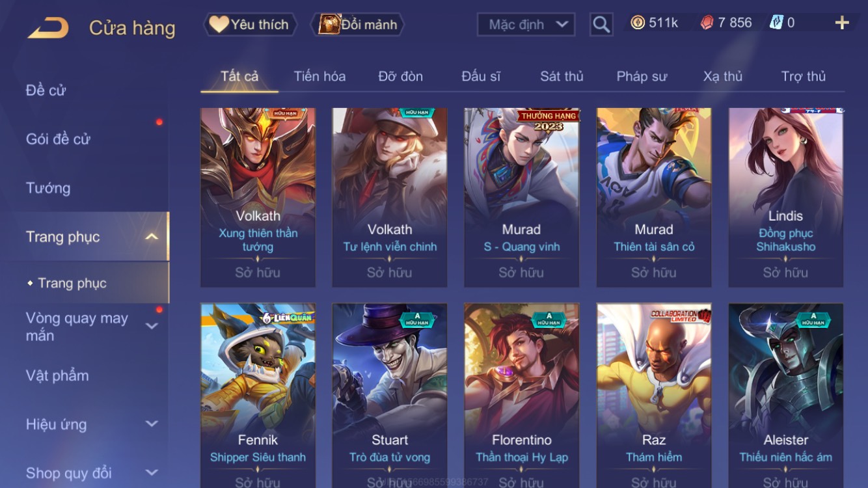
Task: Select the Lindis Đồng phục Shihakusho skin card
Action: [x=785, y=198]
